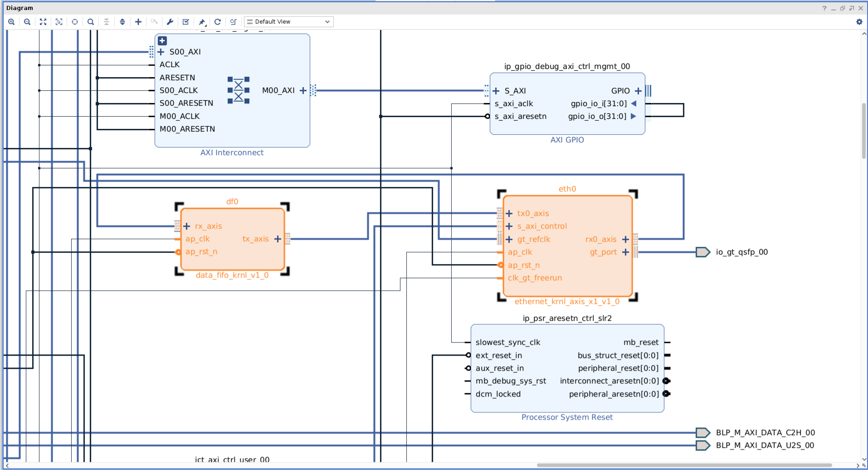Activate the Select Area tool

tap(59, 22)
